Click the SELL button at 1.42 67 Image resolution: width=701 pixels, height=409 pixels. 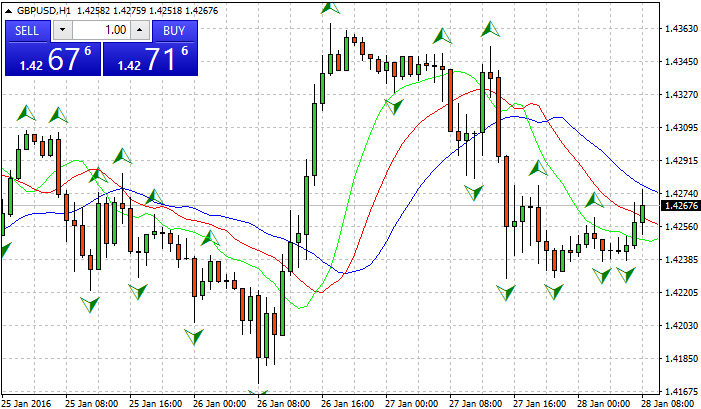[53, 48]
